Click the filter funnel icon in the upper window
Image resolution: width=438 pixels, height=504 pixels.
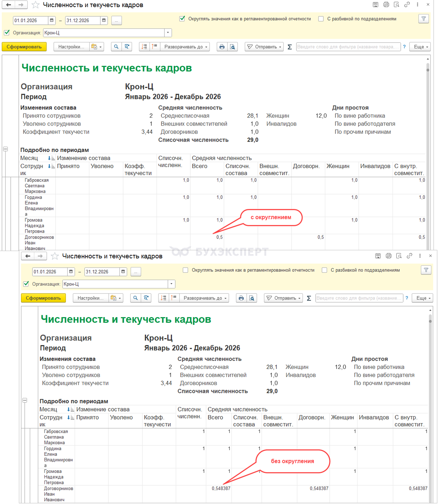click(x=424, y=19)
